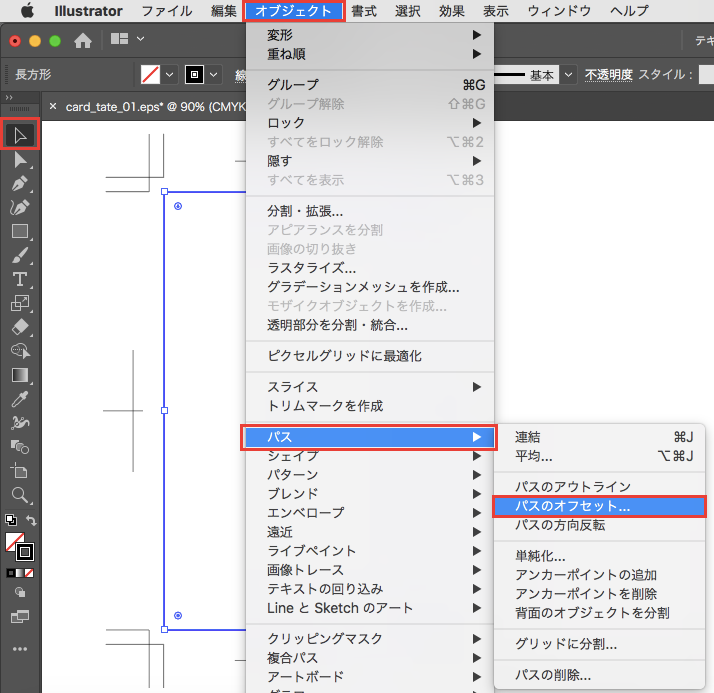The height and width of the screenshot is (693, 714).
Task: Set the color mode to None
Action: (30, 573)
